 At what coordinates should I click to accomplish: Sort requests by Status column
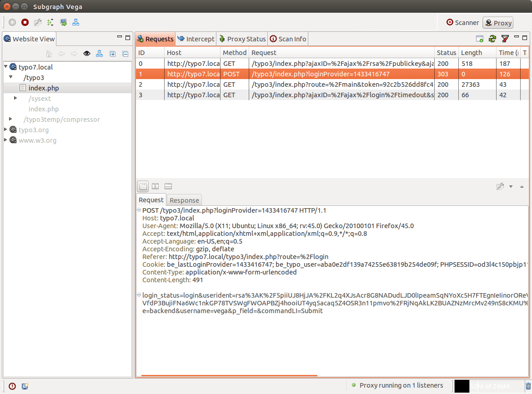point(446,53)
